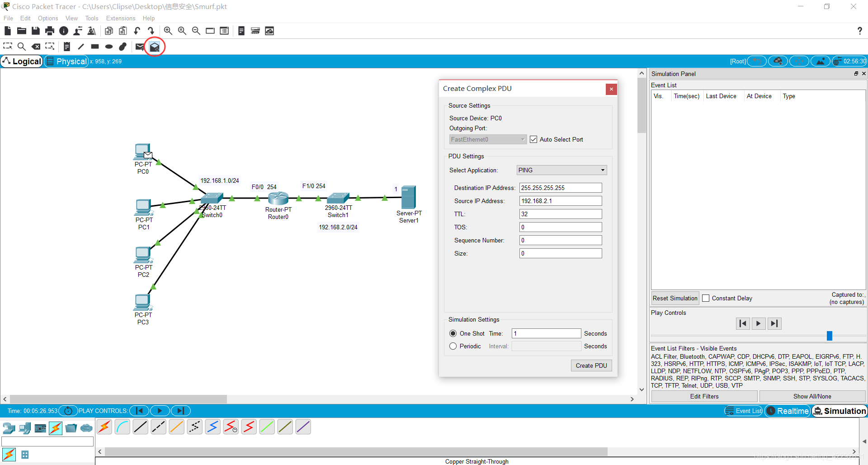868x465 pixels.
Task: Click the New file icon
Action: (x=7, y=31)
